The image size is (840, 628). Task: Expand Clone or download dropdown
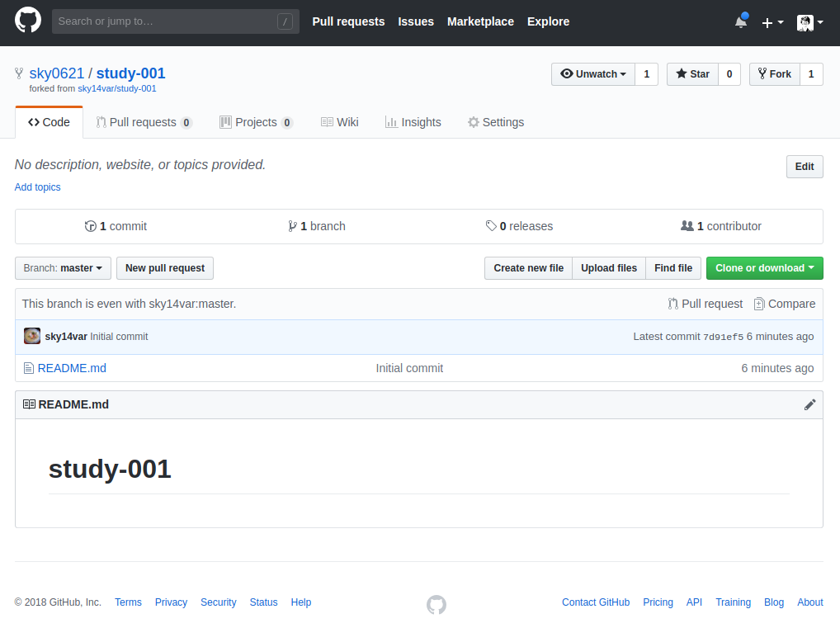(764, 268)
